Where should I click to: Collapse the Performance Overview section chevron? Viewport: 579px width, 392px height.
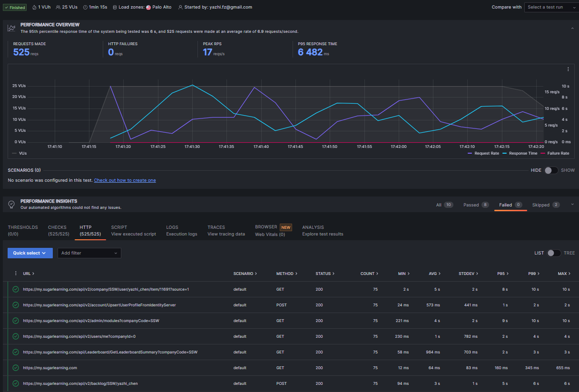572,29
